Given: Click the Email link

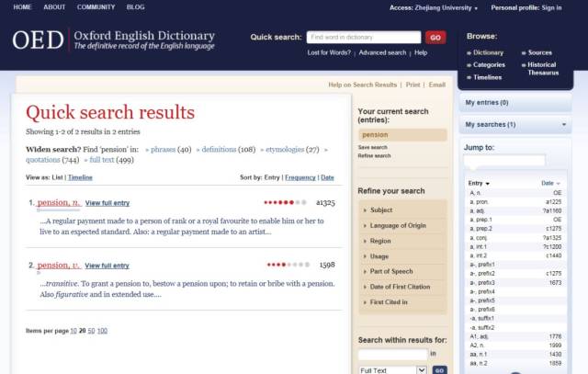Looking at the screenshot, I should coord(437,85).
